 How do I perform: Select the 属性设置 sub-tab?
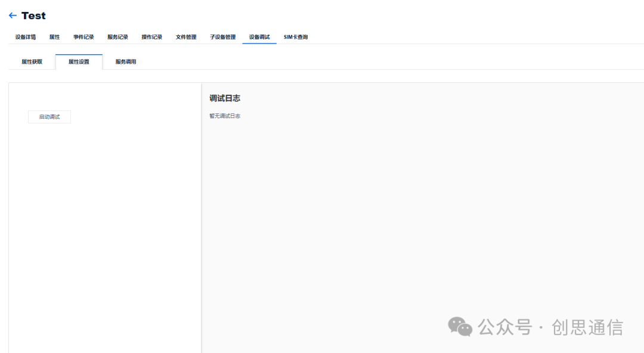(x=79, y=61)
